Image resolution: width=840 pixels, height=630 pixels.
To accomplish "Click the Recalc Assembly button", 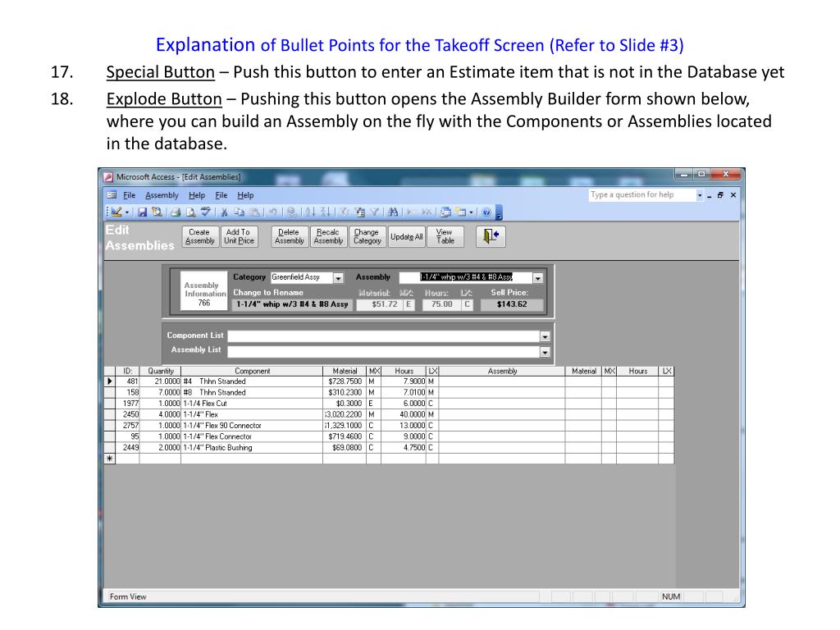I will (328, 236).
